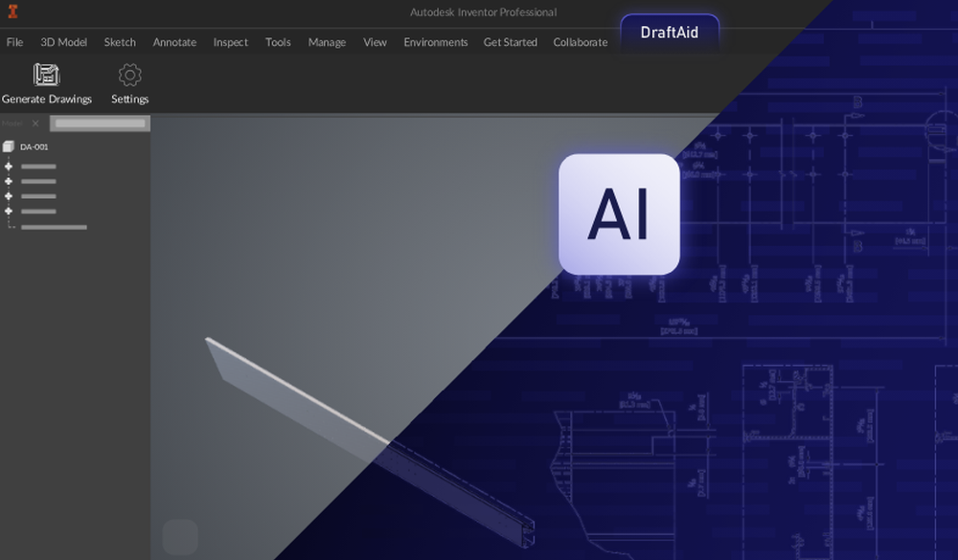
Task: Click the browser search field
Action: [101, 123]
